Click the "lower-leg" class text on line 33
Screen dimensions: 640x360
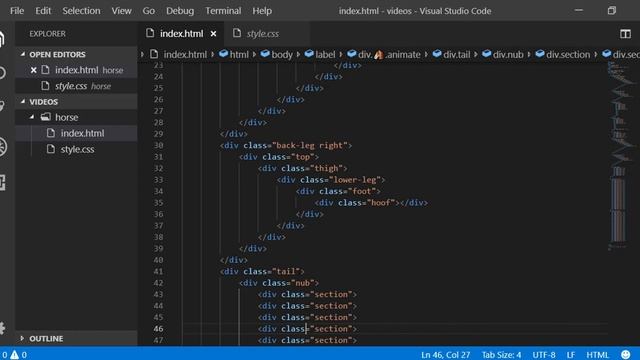(x=355, y=180)
